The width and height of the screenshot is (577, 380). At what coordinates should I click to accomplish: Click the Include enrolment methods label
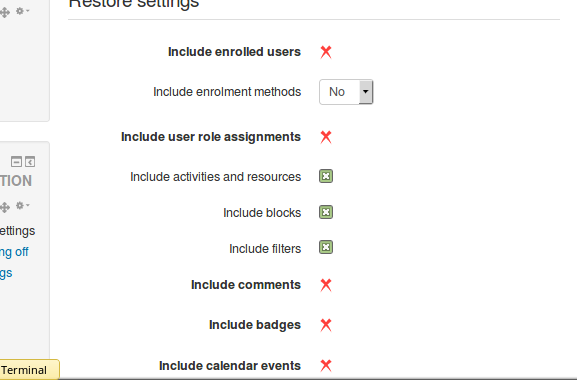tap(227, 92)
